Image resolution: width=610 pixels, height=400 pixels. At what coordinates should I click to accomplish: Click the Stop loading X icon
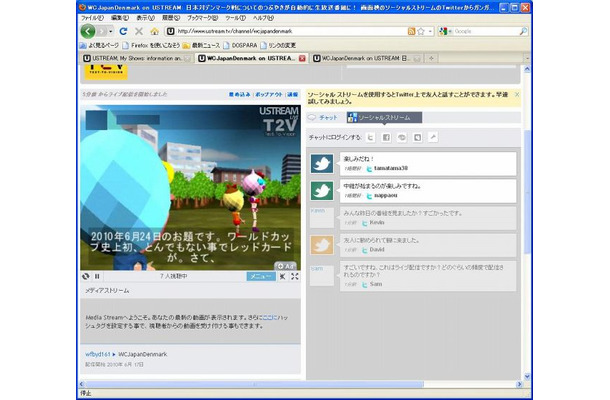point(139,31)
